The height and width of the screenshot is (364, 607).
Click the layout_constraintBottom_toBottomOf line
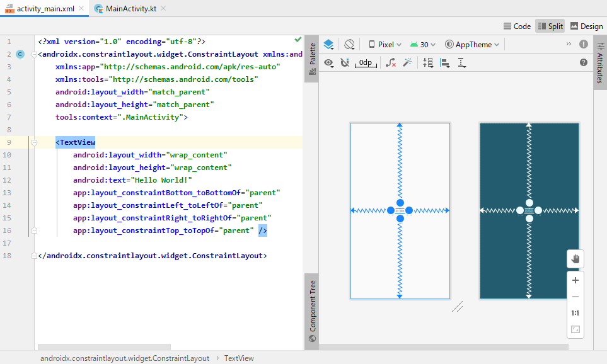pyautogui.click(x=176, y=193)
